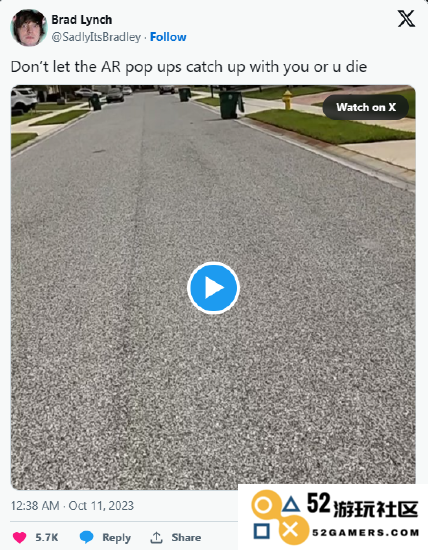Viewport: 428px width, 550px height.
Task: Click the 5.7K likes count
Action: click(47, 537)
